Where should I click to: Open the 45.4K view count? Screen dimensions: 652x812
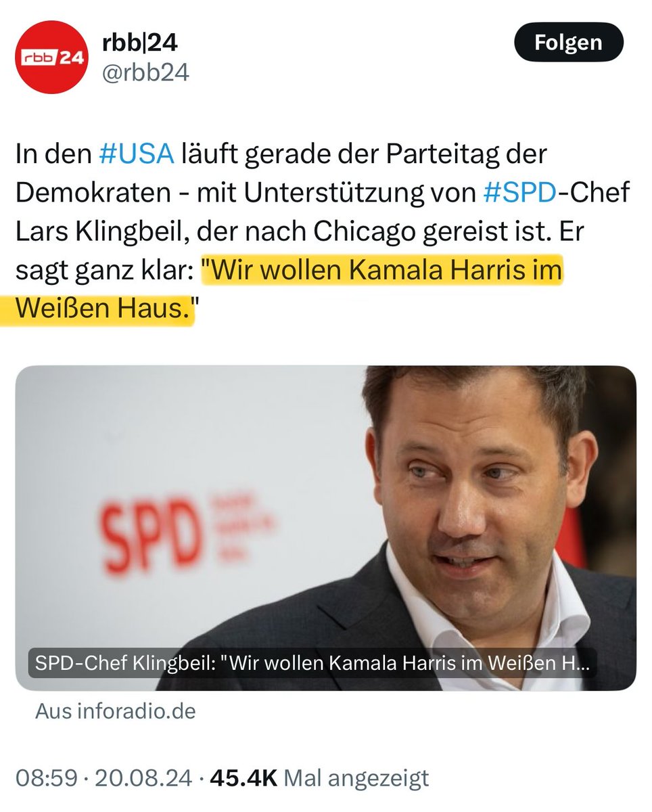pos(244,778)
